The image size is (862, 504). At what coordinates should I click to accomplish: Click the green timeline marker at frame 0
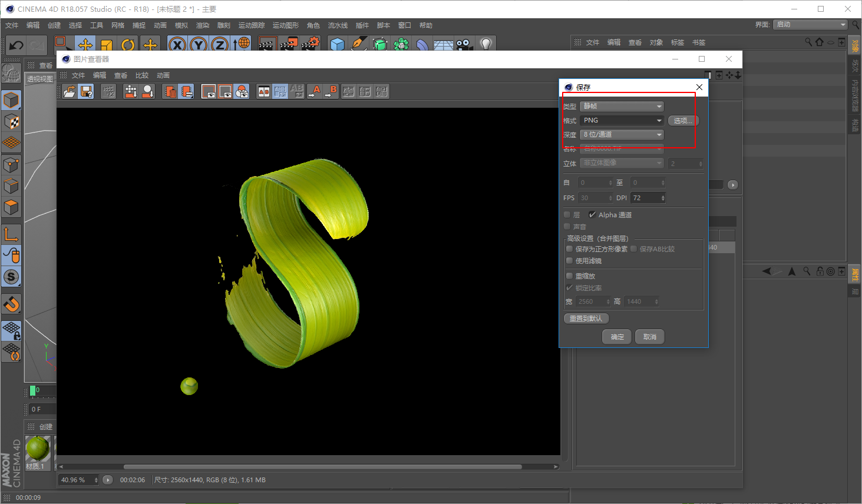coord(32,390)
